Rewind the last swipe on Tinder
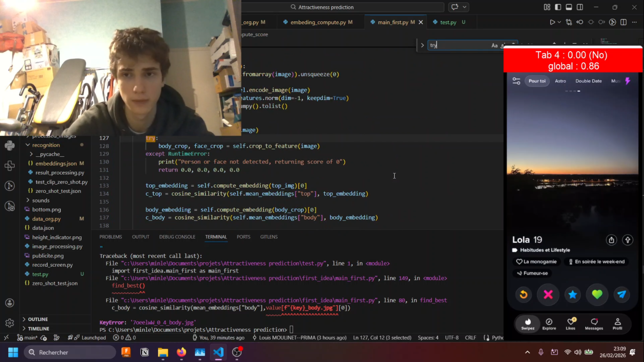 click(x=524, y=295)
